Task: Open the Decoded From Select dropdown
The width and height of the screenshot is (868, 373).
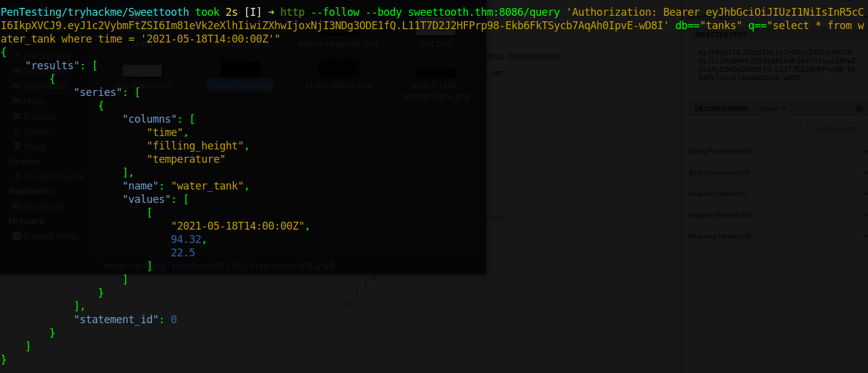Action: (772, 109)
